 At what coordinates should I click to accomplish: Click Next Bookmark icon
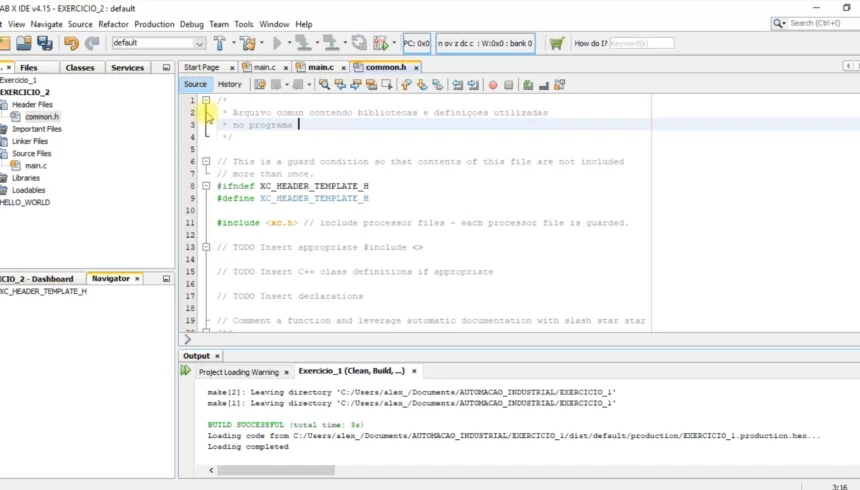[x=422, y=85]
